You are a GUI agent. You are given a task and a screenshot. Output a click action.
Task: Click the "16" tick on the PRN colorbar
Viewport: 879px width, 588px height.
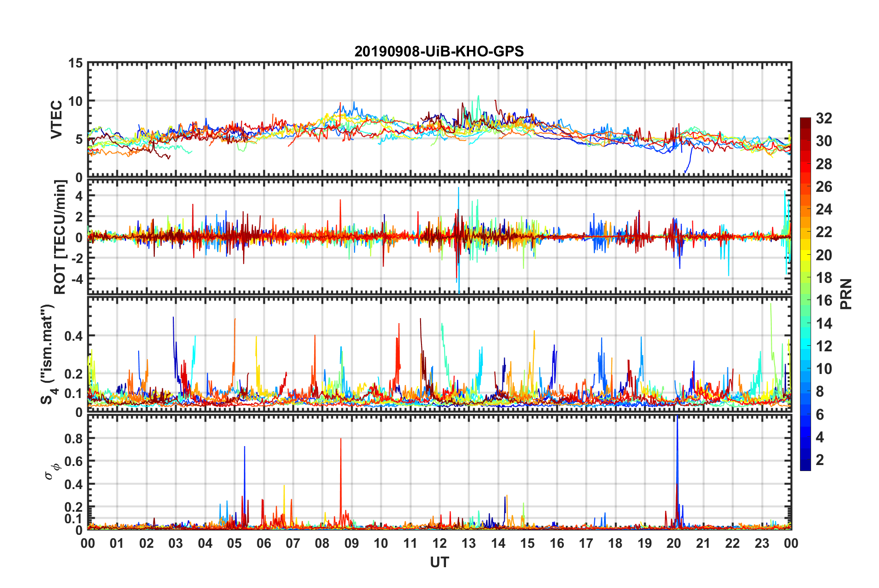coord(824,300)
